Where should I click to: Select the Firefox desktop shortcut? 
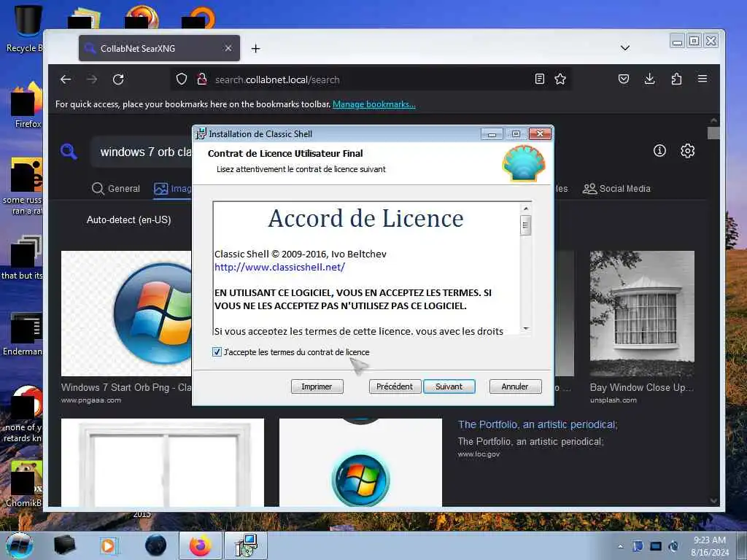26,105
